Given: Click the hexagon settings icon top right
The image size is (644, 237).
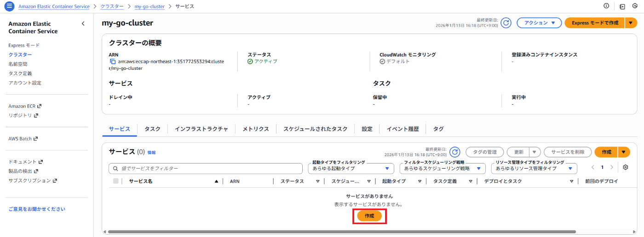Looking at the screenshot, I should click(635, 6).
